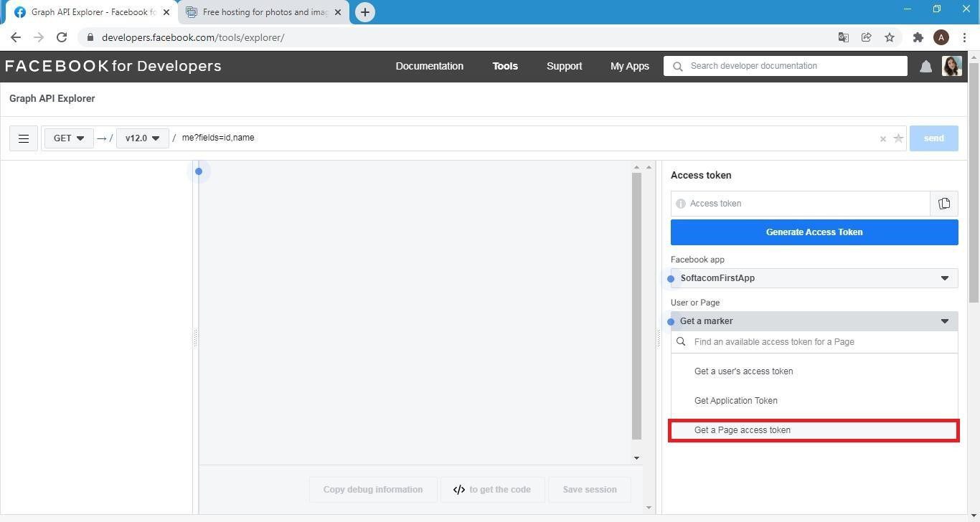Select Get Application Token option
This screenshot has width=980, height=522.
[x=814, y=401]
